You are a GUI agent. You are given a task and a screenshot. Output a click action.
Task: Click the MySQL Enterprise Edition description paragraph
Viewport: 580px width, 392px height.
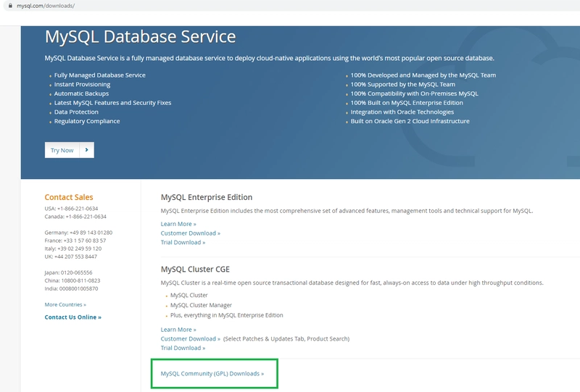coord(347,211)
